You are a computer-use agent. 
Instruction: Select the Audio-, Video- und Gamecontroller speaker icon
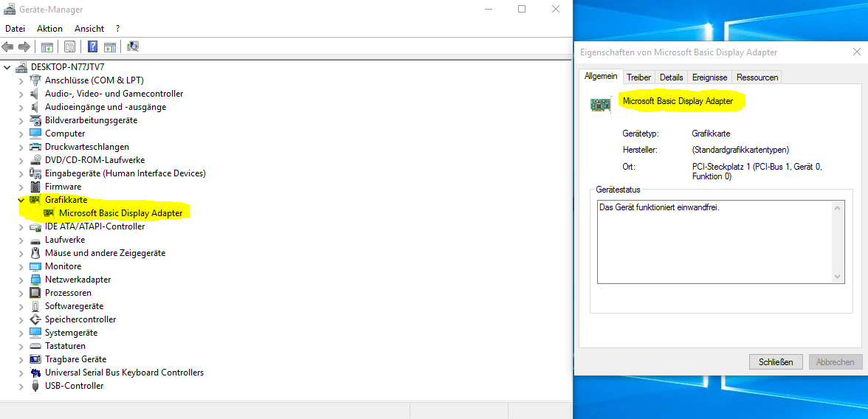[35, 94]
